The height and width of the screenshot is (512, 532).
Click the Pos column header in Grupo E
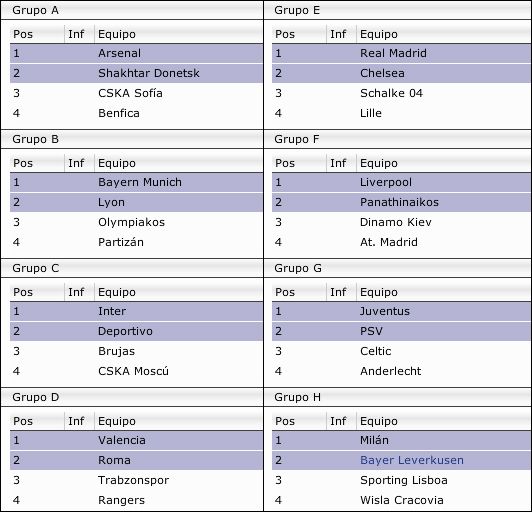coord(299,34)
